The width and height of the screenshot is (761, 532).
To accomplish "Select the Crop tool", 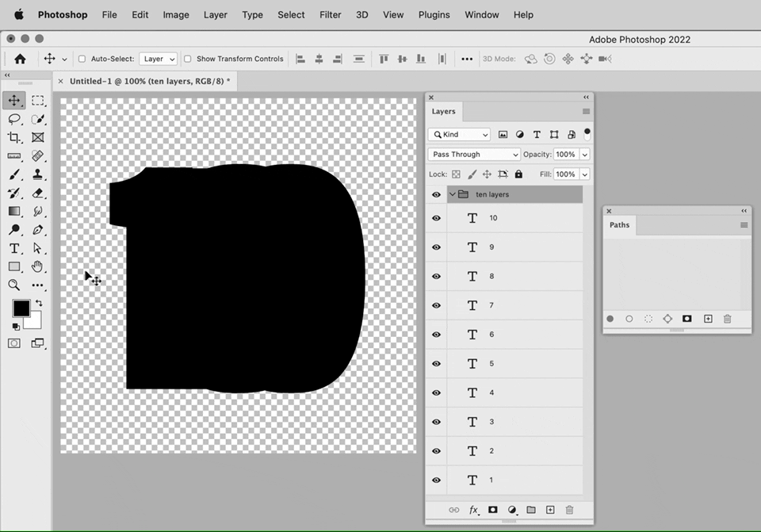I will click(x=14, y=137).
